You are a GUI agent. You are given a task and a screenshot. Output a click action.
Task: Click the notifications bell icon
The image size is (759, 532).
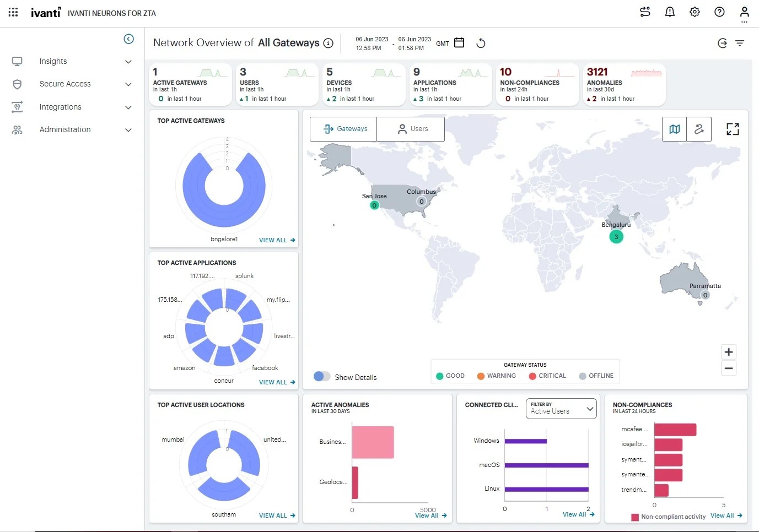(670, 12)
